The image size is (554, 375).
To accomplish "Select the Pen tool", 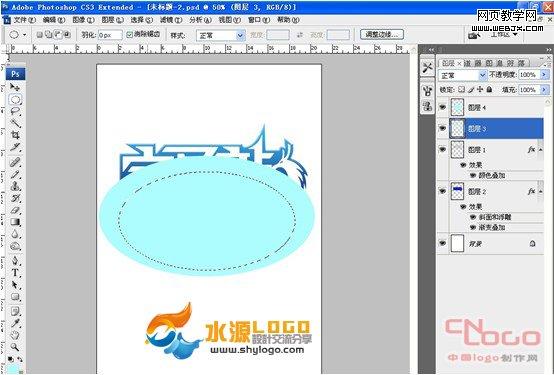I will coord(15,261).
